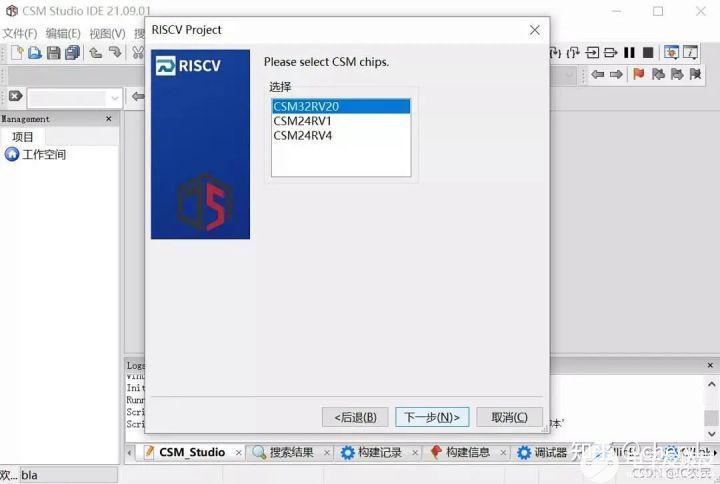Click the Redo arrow icon
The width and height of the screenshot is (720, 484).
[x=115, y=53]
